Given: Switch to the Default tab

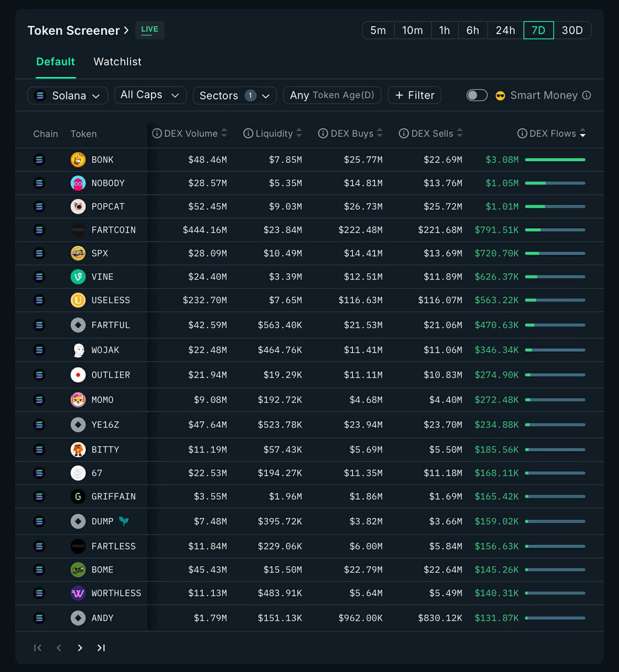Looking at the screenshot, I should 55,62.
